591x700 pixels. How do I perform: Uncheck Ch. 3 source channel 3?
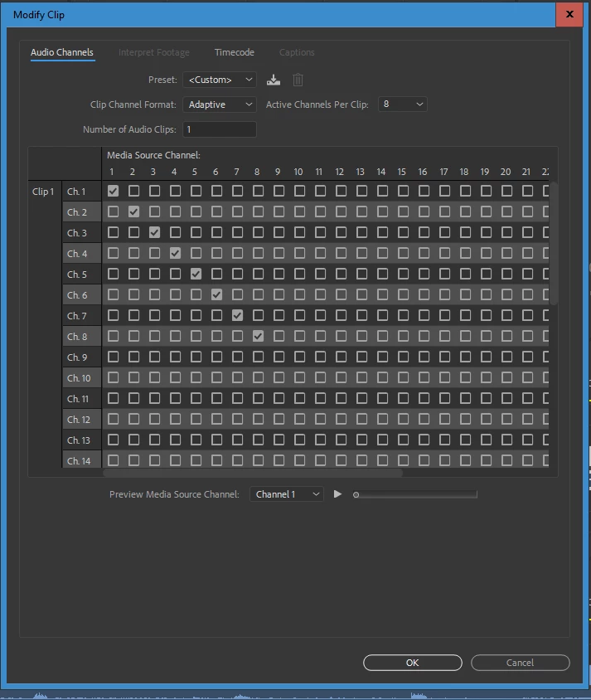pos(154,232)
